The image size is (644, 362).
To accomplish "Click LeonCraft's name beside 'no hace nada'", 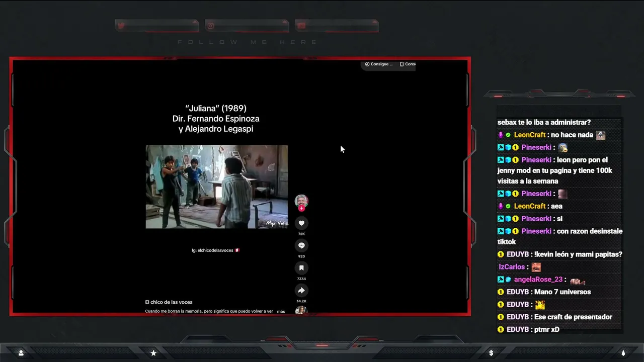I will coord(530,135).
